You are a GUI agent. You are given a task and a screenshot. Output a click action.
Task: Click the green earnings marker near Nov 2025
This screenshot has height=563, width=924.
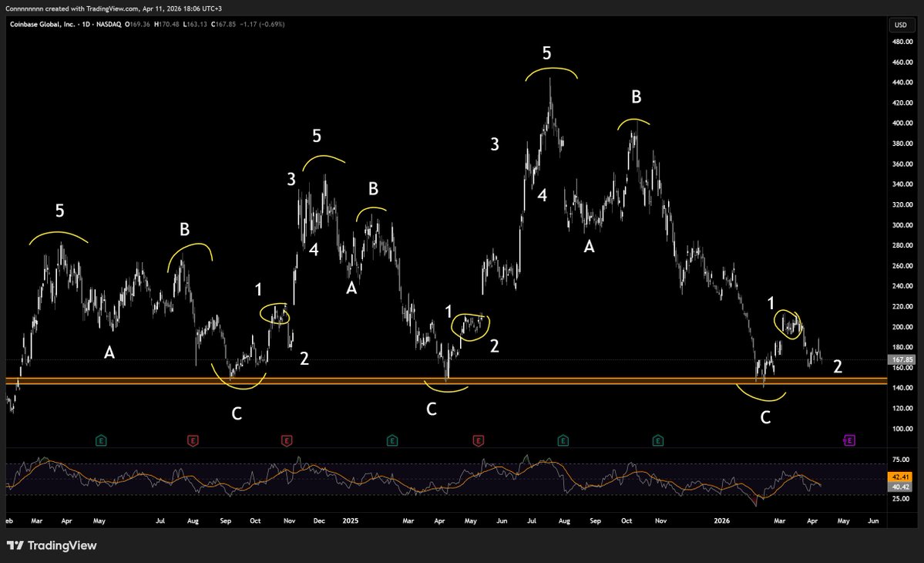click(657, 440)
